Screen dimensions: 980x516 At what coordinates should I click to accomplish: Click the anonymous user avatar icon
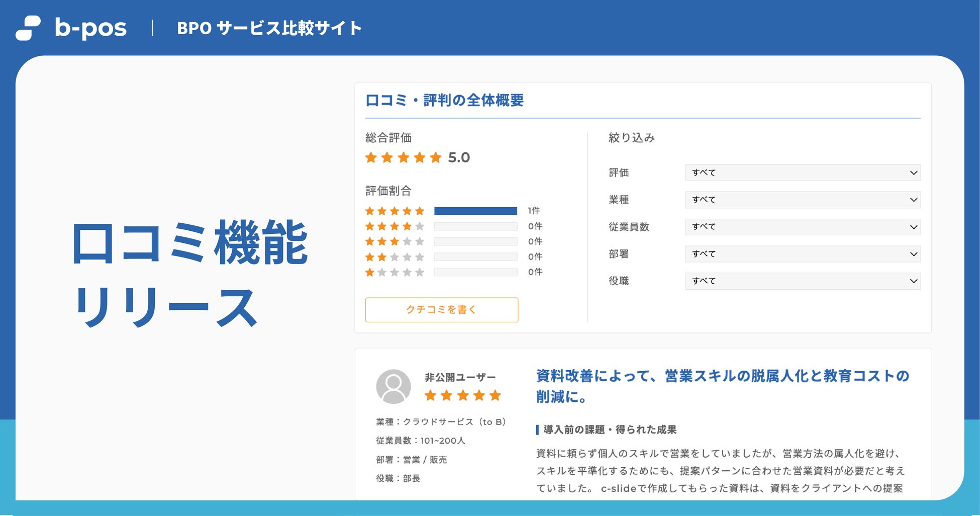[x=394, y=386]
